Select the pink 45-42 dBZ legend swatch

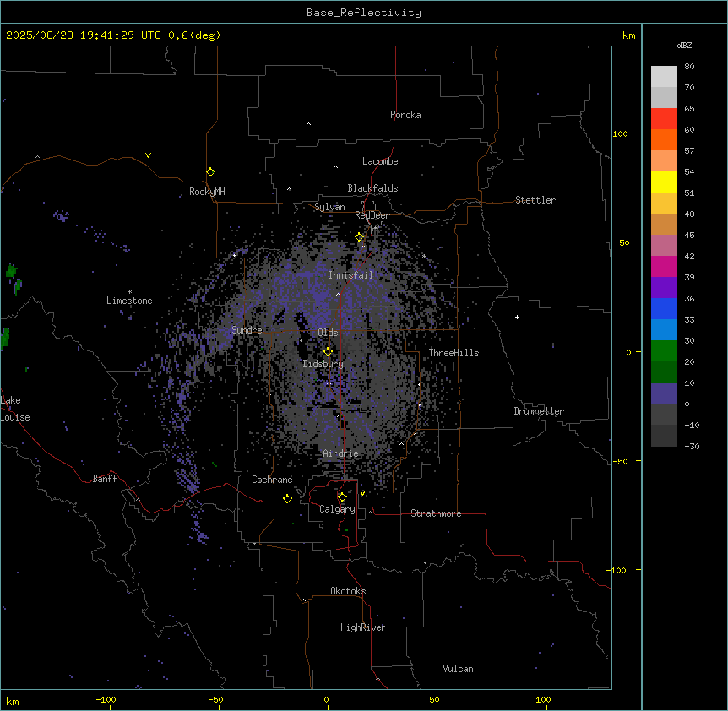click(x=664, y=246)
